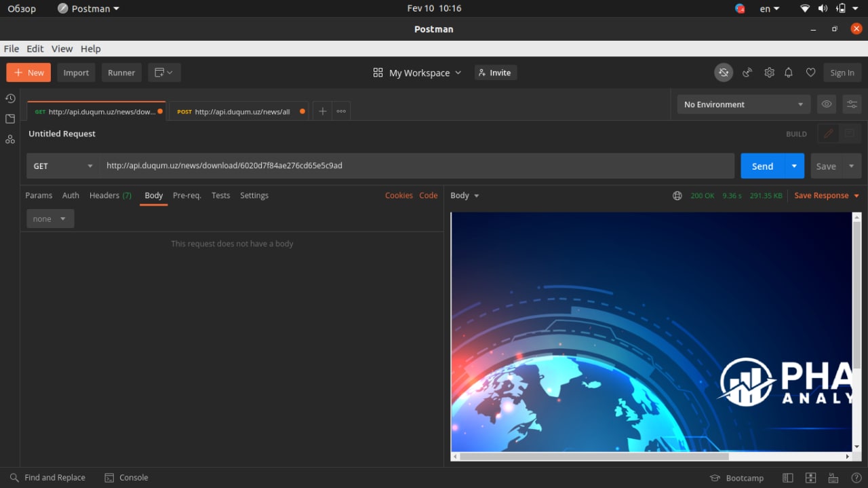Open Bootcamp from the status bar

tap(736, 478)
